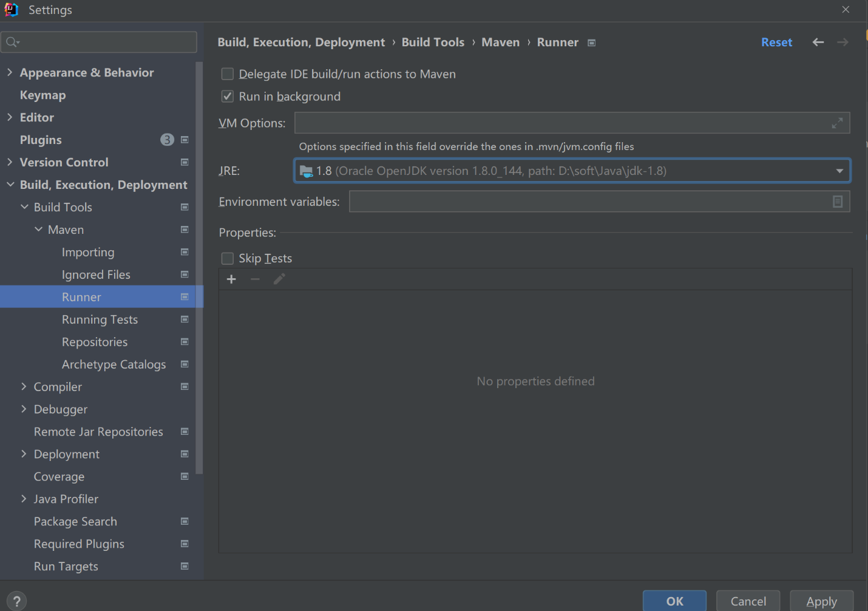Screen dimensions: 868x611
Task: Select Archetype Catalogs item
Action: 114,365
